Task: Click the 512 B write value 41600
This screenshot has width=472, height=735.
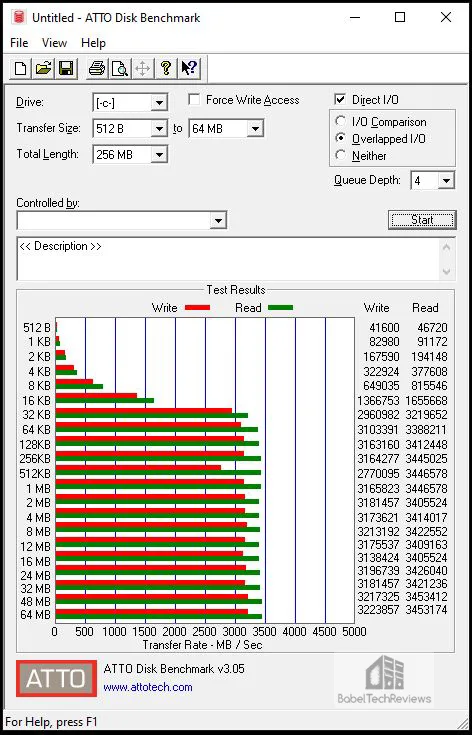Action: pos(383,328)
